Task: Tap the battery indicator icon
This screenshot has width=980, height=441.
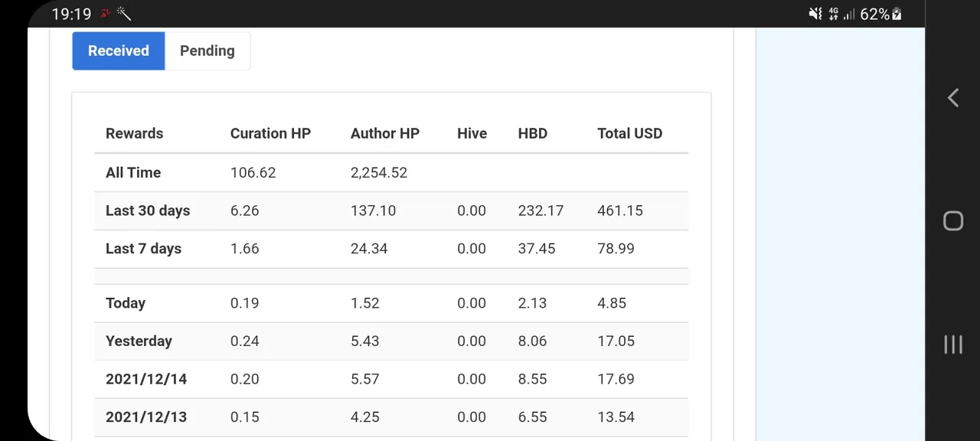Action: (x=897, y=14)
